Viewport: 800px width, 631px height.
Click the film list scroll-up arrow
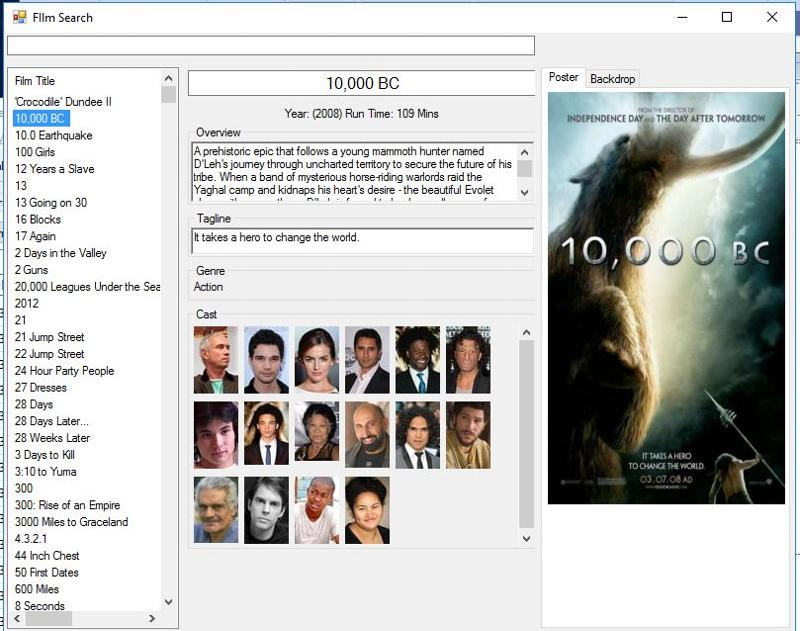(168, 79)
